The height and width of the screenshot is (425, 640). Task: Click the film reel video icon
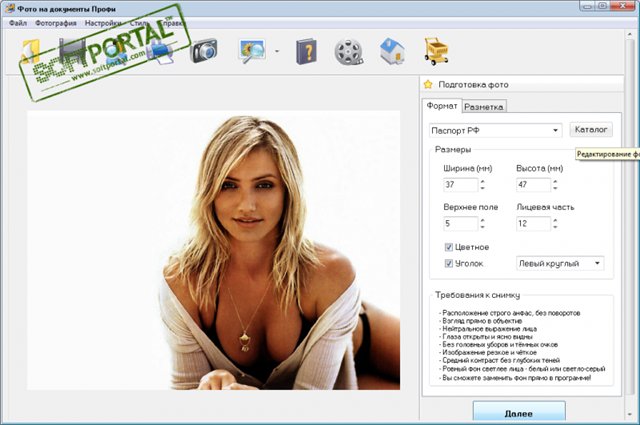tap(349, 52)
